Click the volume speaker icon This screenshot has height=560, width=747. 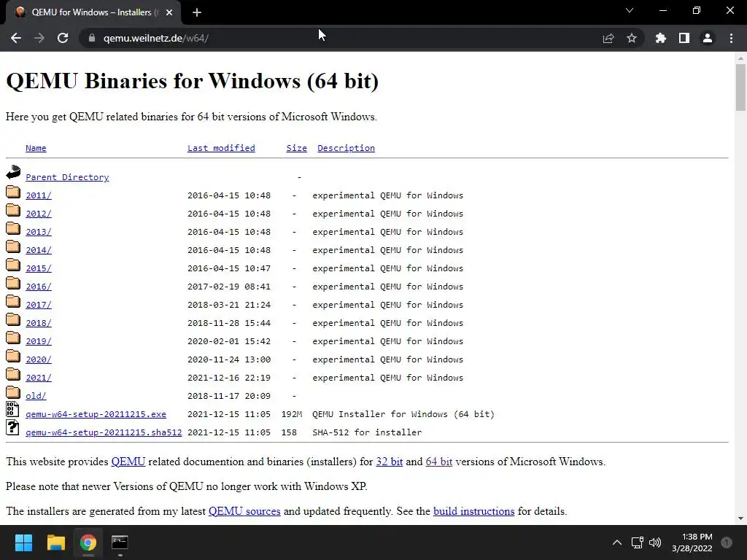[x=656, y=542]
